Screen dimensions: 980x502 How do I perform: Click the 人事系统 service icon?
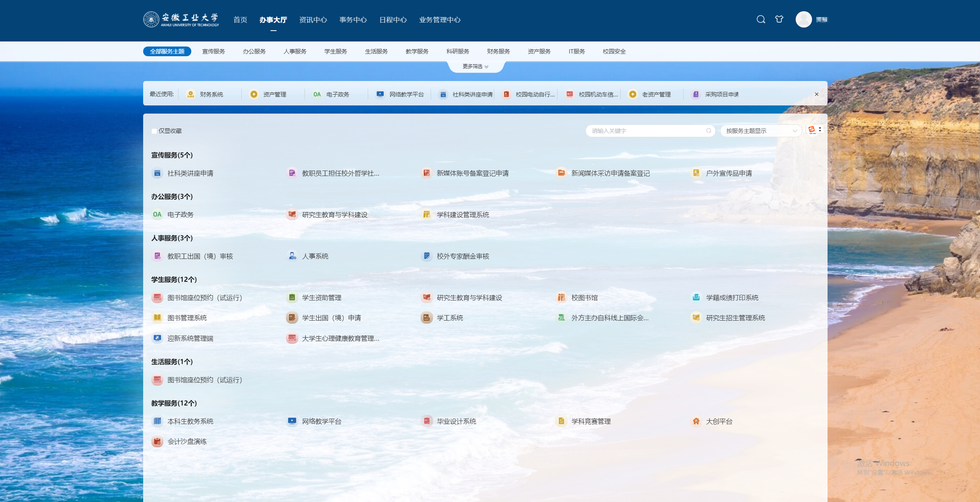click(x=292, y=256)
